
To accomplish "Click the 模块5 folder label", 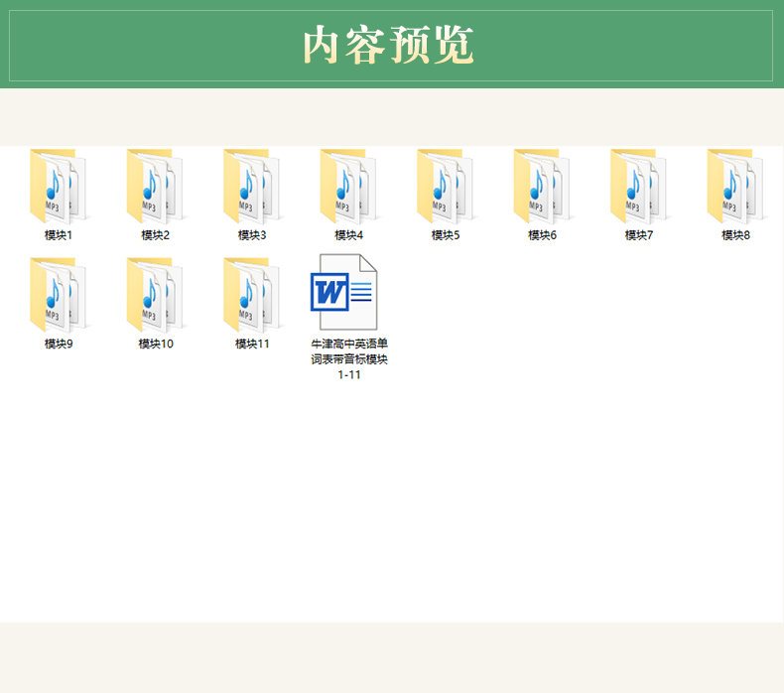I will tap(446, 235).
